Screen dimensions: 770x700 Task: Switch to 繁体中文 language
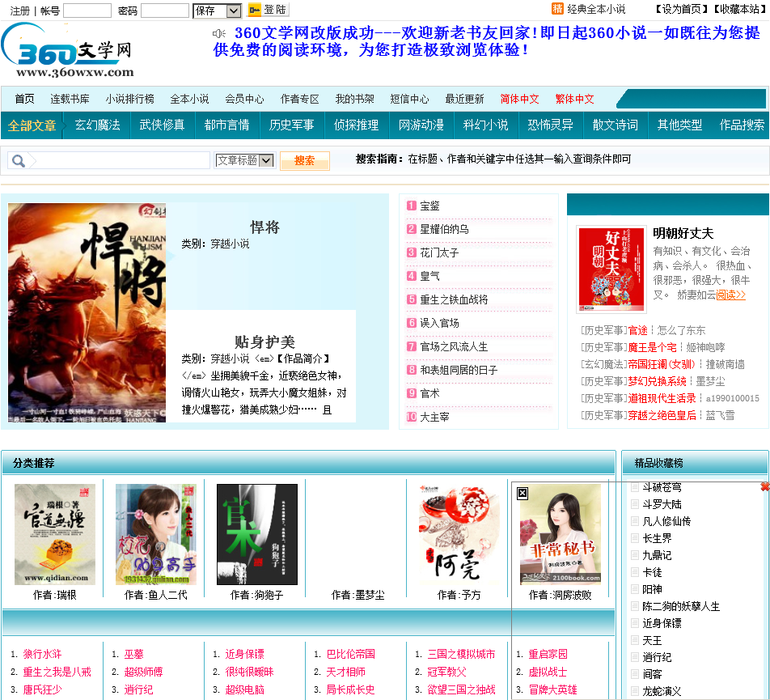574,100
